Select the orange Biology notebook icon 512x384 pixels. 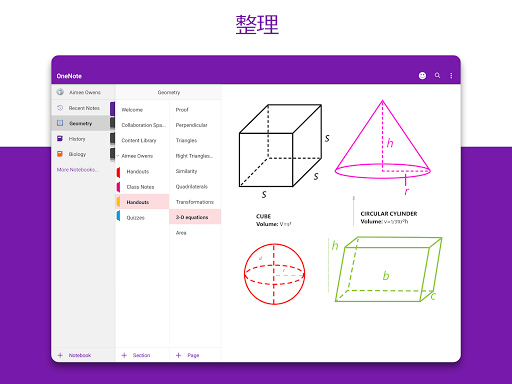(x=60, y=154)
